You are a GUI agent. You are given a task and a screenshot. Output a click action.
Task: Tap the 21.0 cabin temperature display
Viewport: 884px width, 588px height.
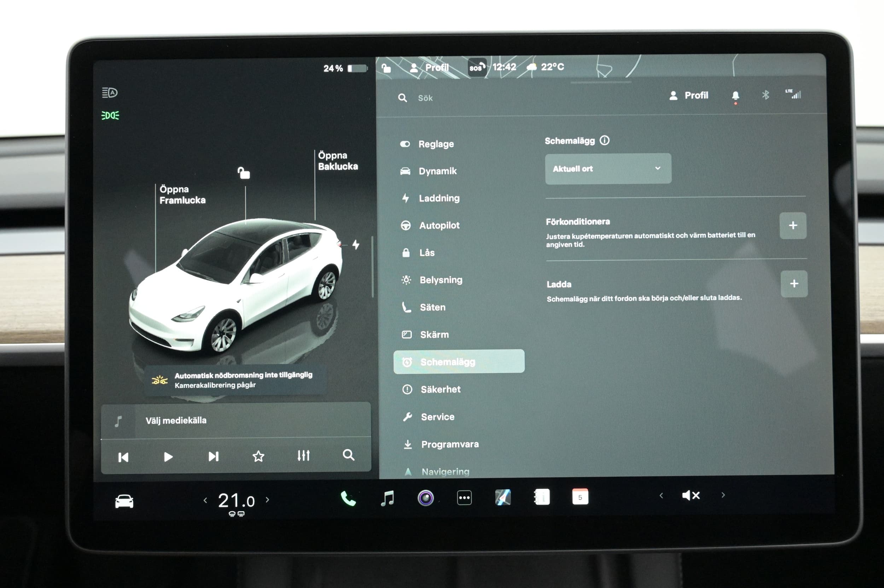236,501
